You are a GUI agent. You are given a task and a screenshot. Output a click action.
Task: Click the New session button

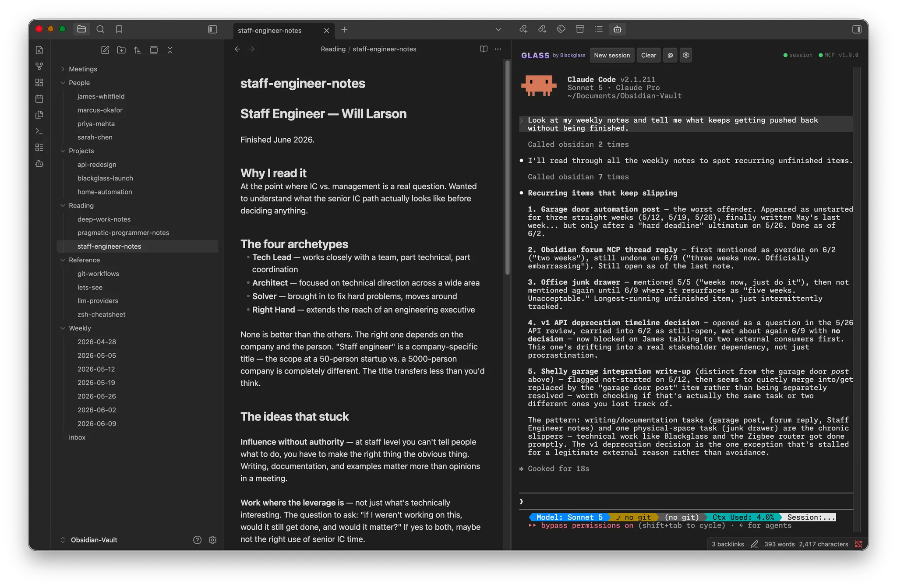[x=612, y=55]
